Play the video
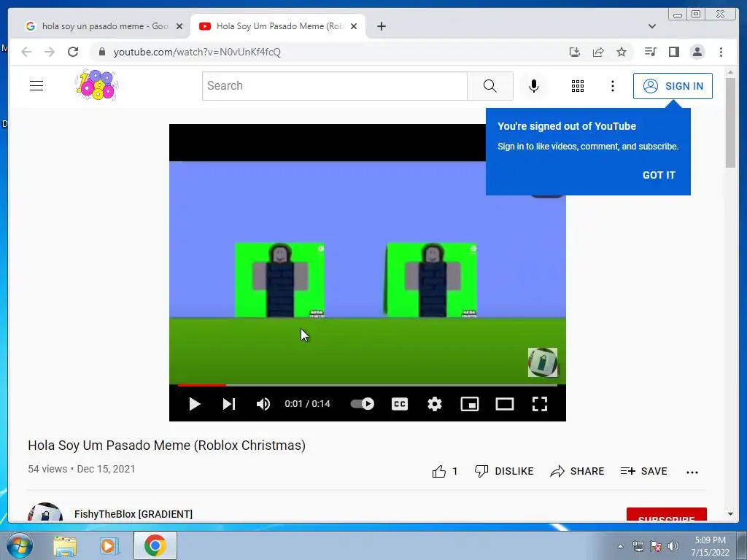 point(194,404)
